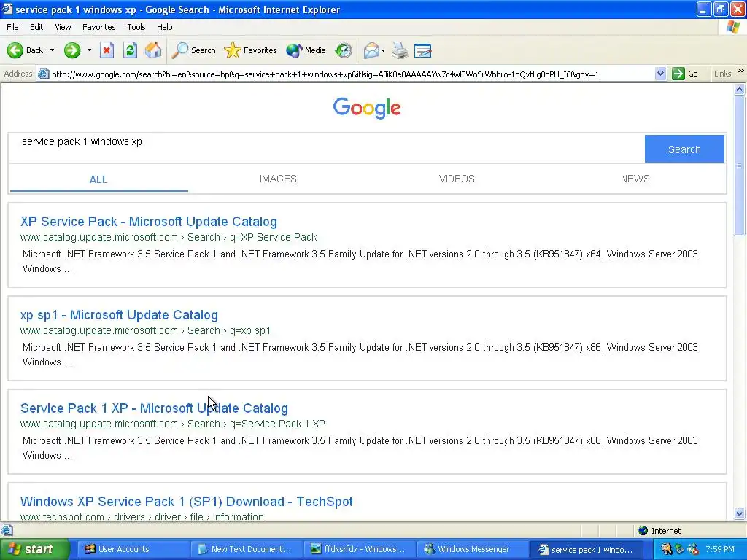Viewport: 747px width, 560px height.
Task: Click the second system tray icon
Action: (679, 549)
